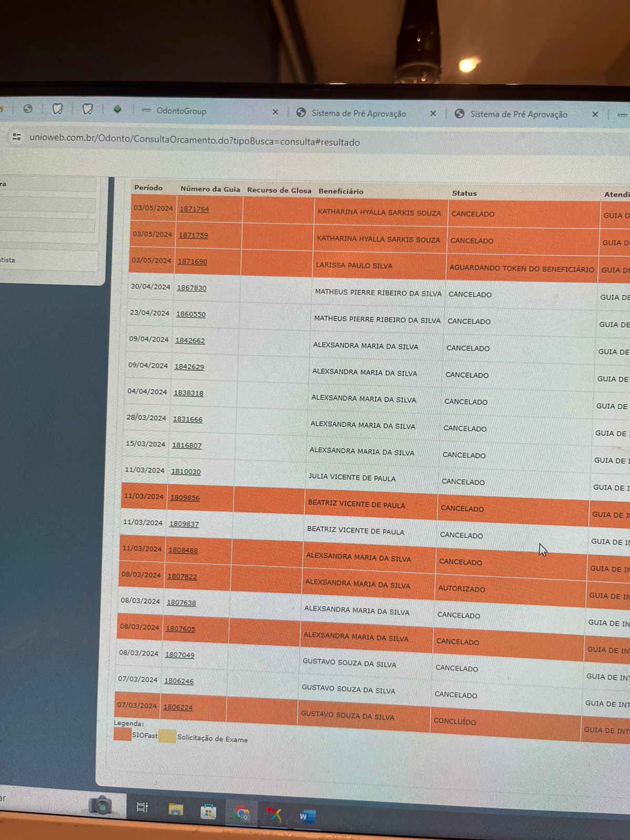Screen dimensions: 630x840
Task: Select date 28/03/2024 cell
Action: click(146, 418)
